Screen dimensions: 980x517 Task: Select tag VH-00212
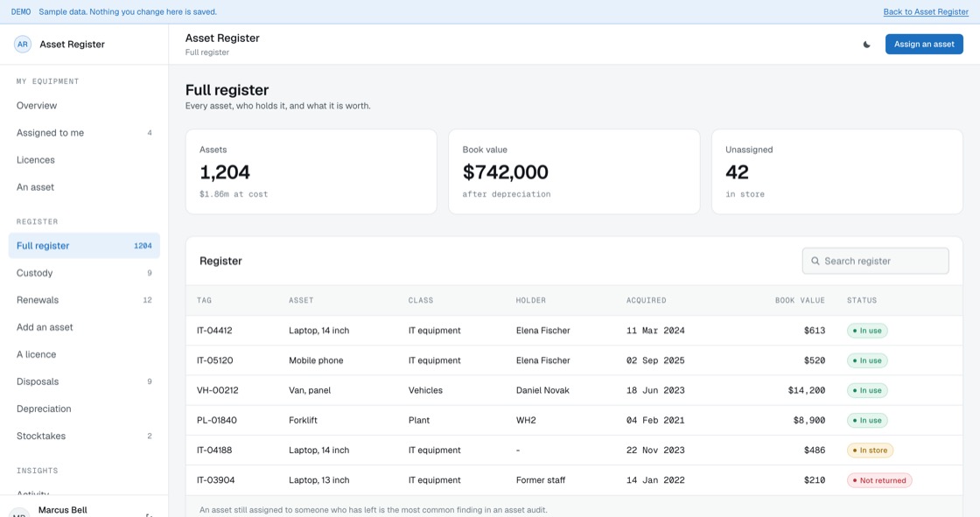[x=218, y=390]
